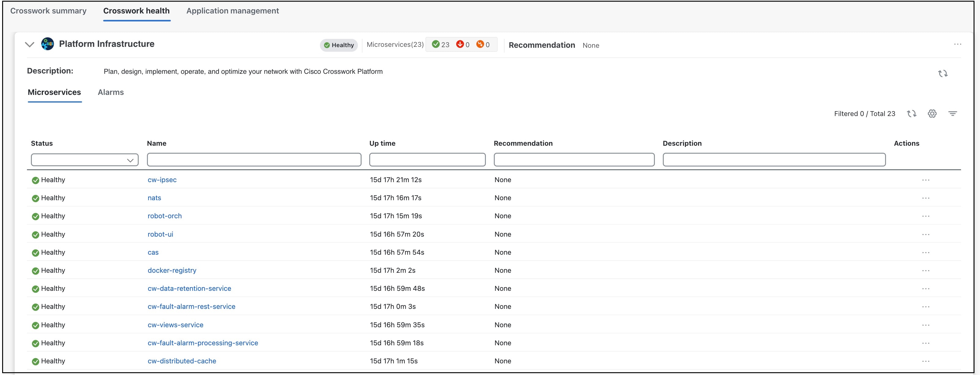Screen dimensions: 980x375
Task: Focus the Name filter input field
Action: click(x=254, y=160)
